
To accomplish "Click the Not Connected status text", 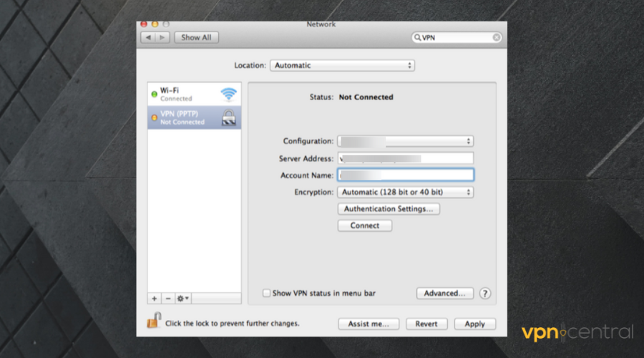I will click(366, 97).
